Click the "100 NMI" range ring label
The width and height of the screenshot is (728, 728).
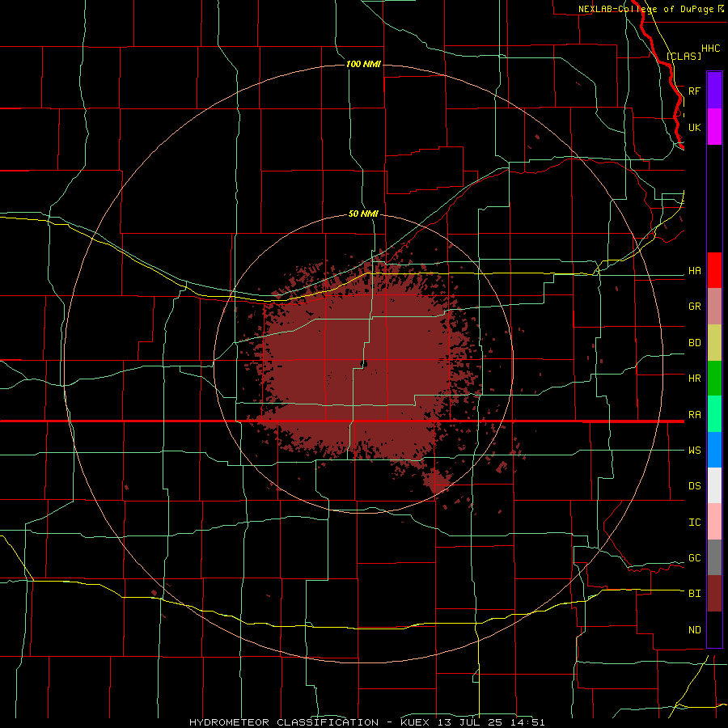pos(363,64)
